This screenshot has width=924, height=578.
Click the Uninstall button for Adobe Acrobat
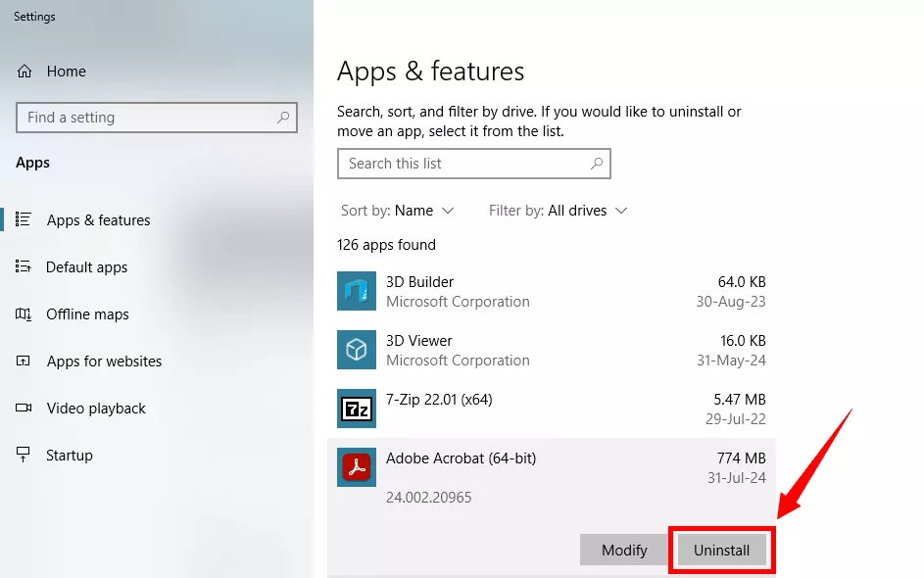[722, 550]
